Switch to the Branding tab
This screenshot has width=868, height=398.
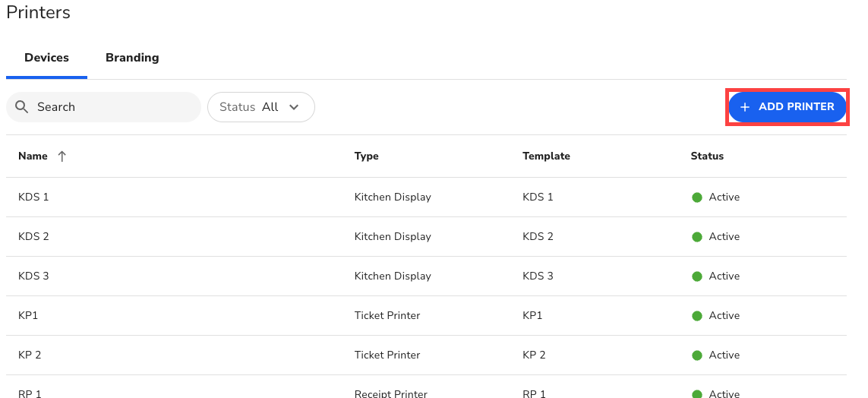point(132,58)
